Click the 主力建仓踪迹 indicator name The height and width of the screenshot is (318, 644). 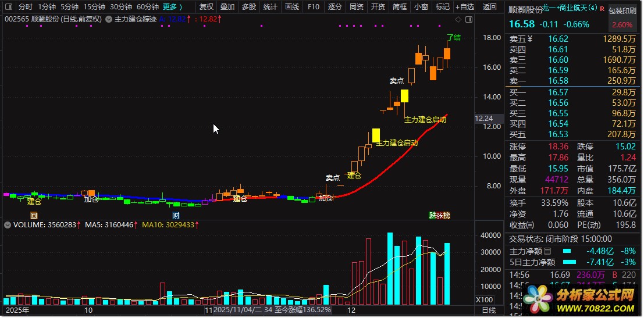pos(135,19)
